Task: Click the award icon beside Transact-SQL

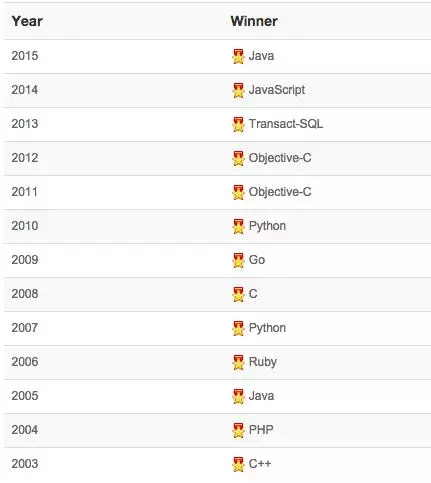Action: click(x=238, y=124)
